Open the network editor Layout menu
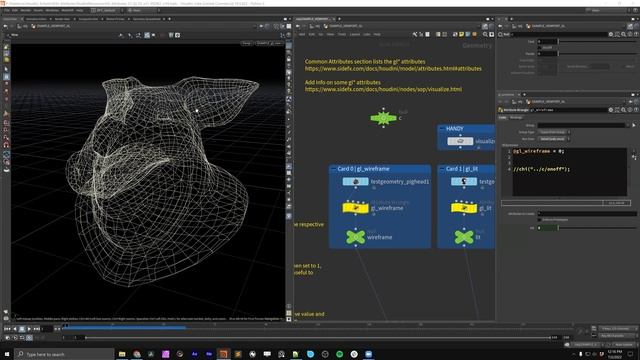The height and width of the screenshot is (360, 640). click(355, 34)
